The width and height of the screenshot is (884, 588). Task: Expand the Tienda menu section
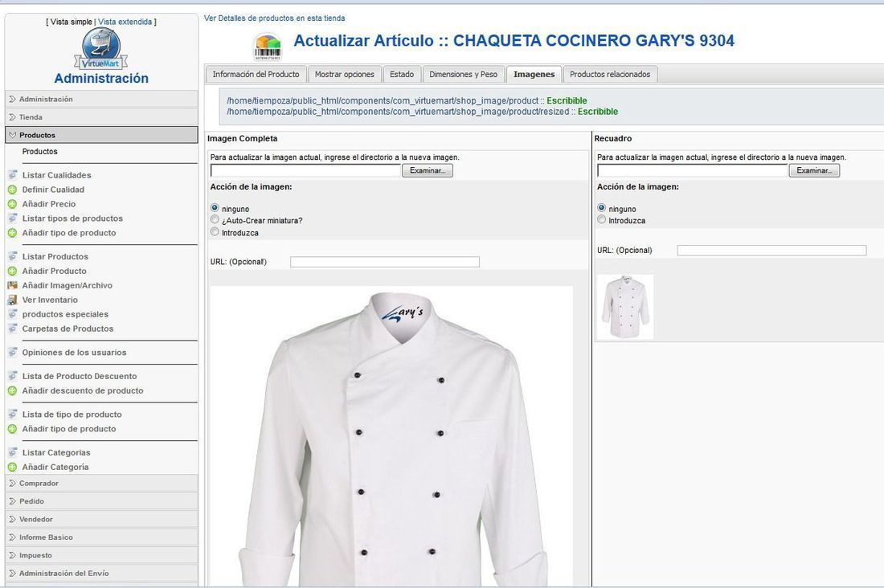(101, 117)
